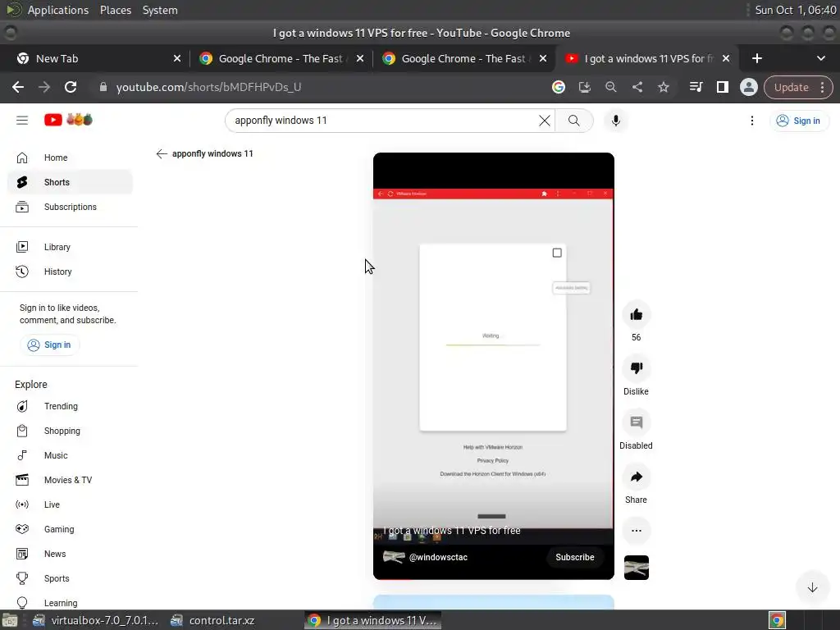840x630 pixels.
Task: Open control.tar.xz taskbar item
Action: pos(212,620)
